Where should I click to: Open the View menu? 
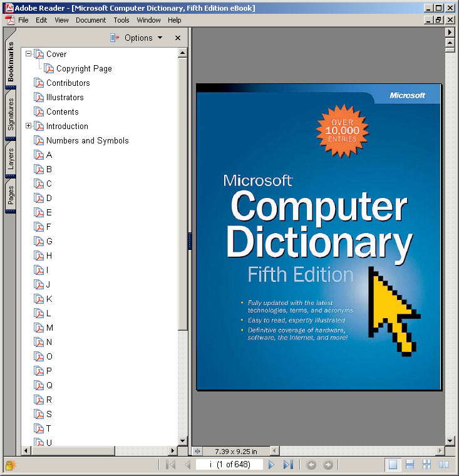pyautogui.click(x=61, y=20)
